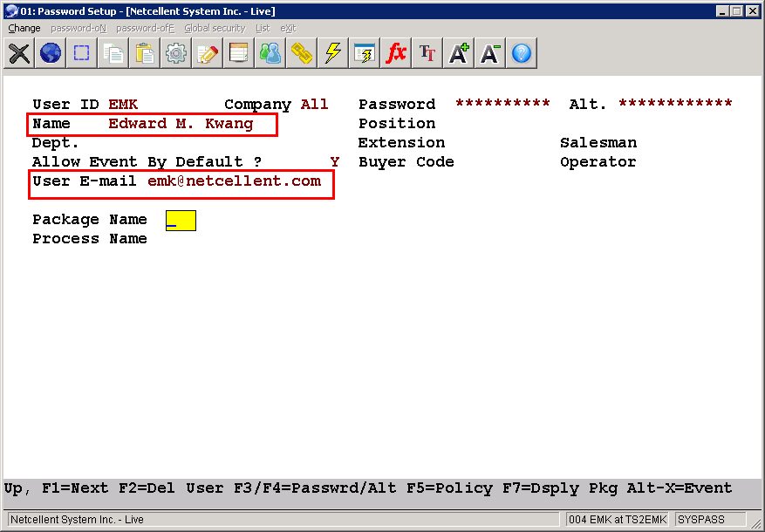
Task: Open the List menu
Action: [x=263, y=28]
